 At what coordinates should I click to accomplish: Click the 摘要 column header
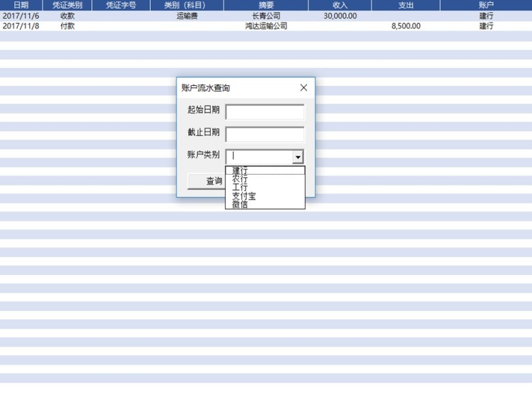pos(266,5)
